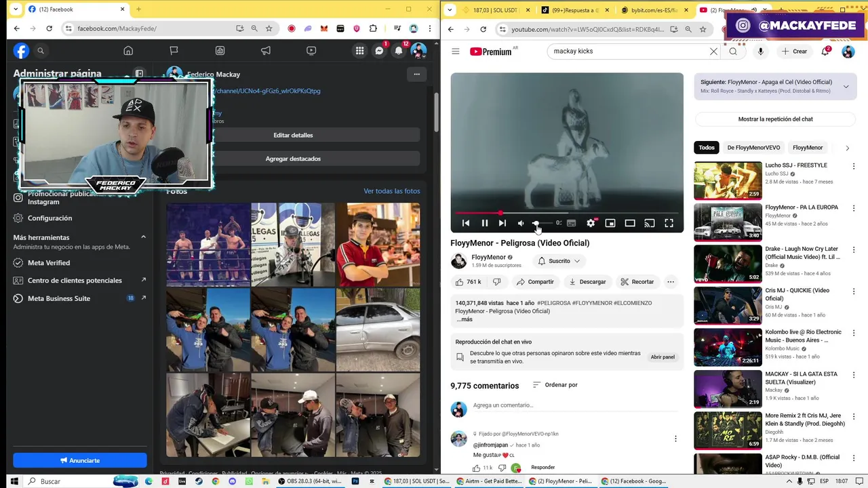
Task: Open Facebook Pages flag icon
Action: 174,51
